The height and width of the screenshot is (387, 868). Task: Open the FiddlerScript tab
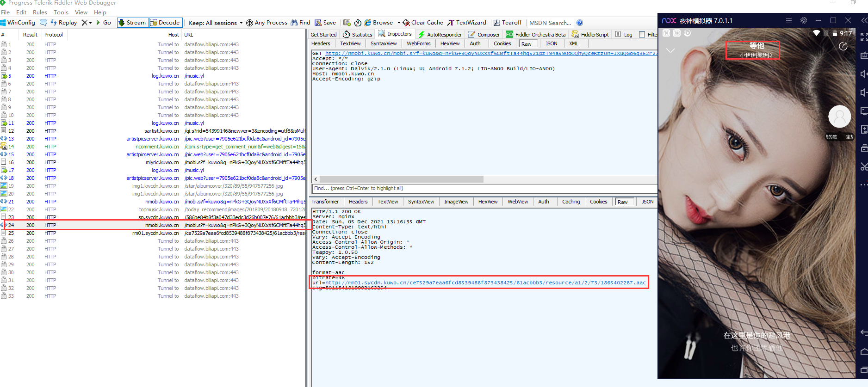[590, 35]
